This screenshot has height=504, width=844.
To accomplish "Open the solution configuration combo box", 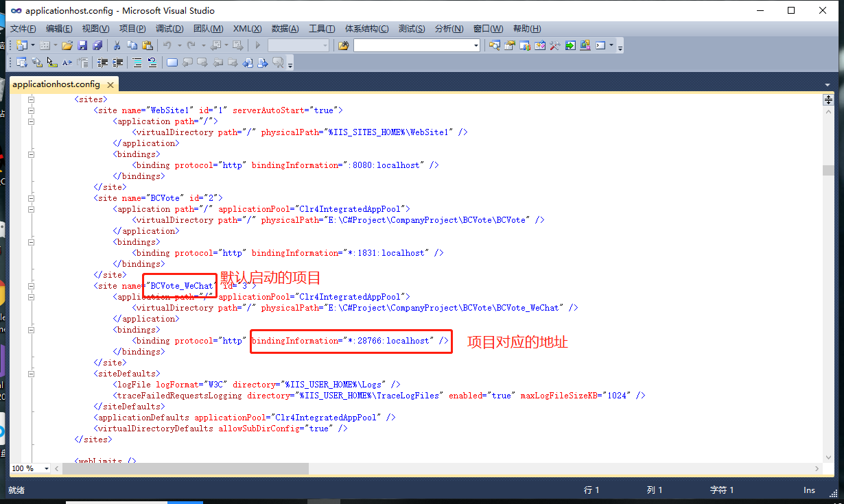I will (298, 45).
